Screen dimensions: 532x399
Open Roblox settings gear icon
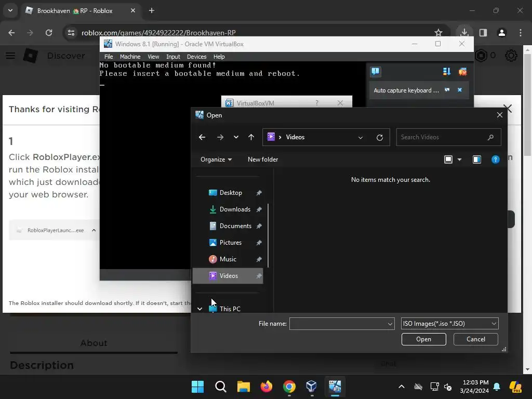tap(511, 56)
